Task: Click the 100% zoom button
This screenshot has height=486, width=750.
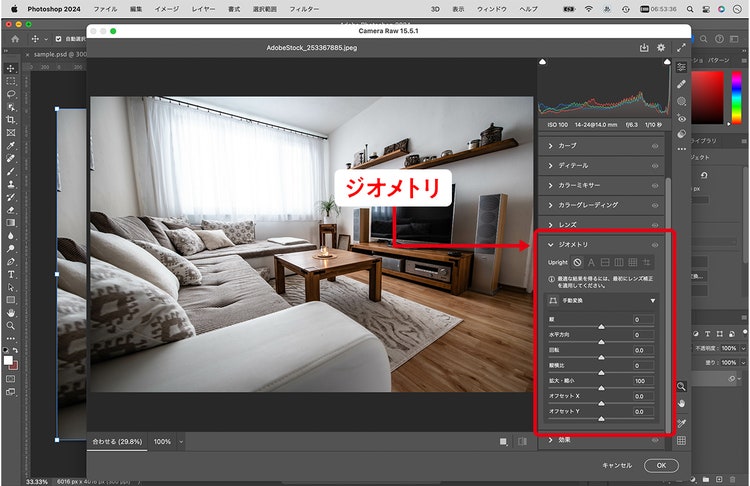Action: click(x=162, y=442)
